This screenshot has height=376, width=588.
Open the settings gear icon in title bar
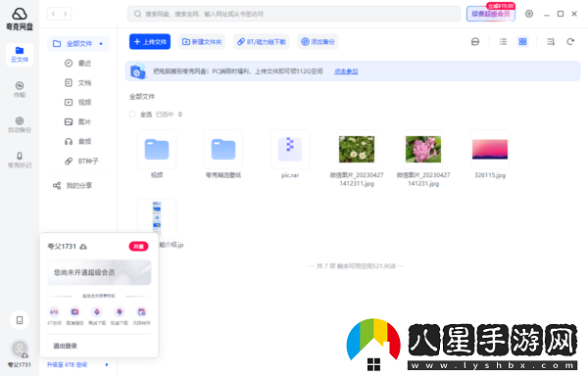[529, 14]
